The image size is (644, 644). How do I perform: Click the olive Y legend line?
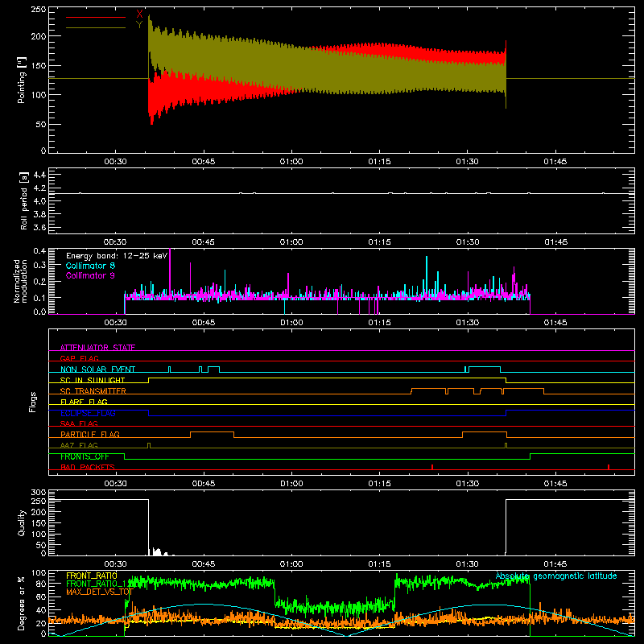96,27
